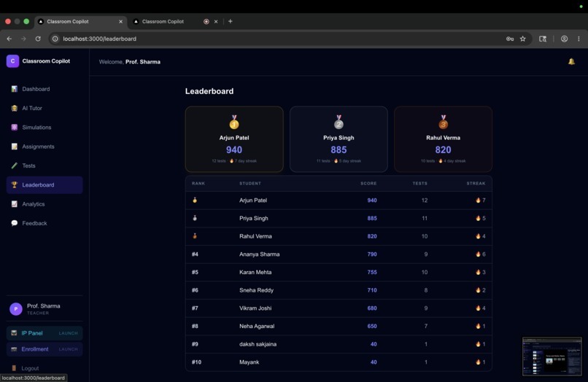The image size is (588, 382).
Task: Click the gold medal in Arjun Patel's row
Action: point(195,200)
